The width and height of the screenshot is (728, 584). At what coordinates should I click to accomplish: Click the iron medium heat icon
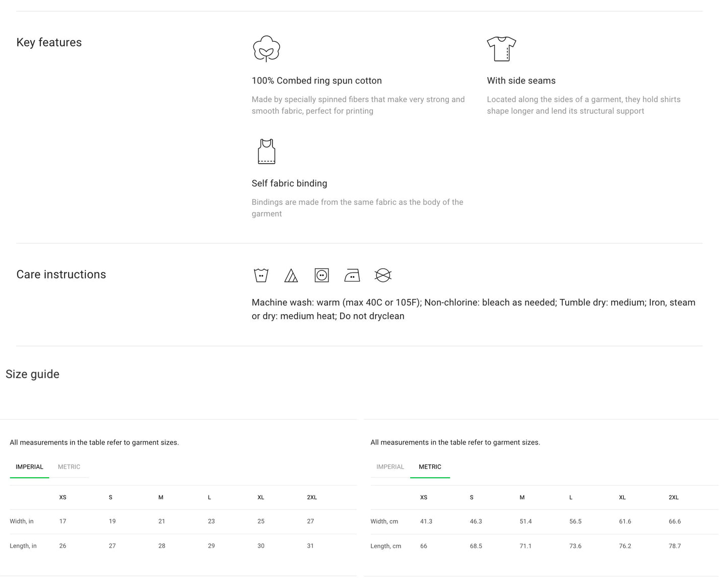(x=352, y=275)
